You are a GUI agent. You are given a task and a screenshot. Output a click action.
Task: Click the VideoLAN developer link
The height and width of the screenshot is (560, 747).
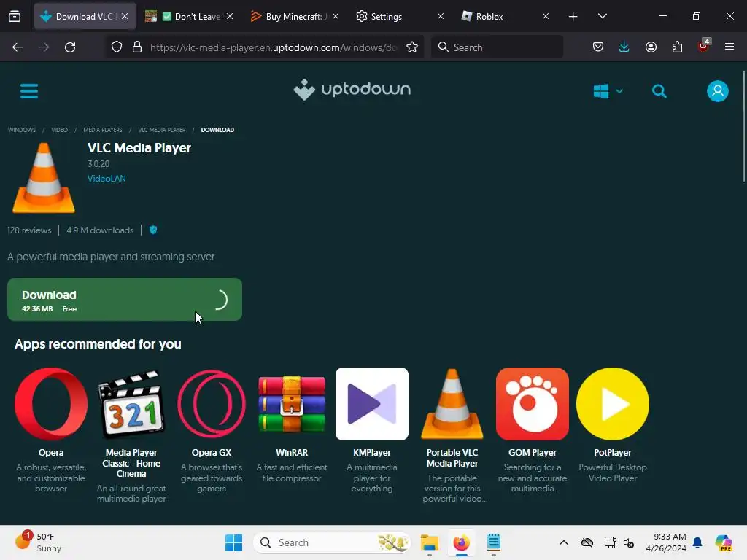[107, 179]
